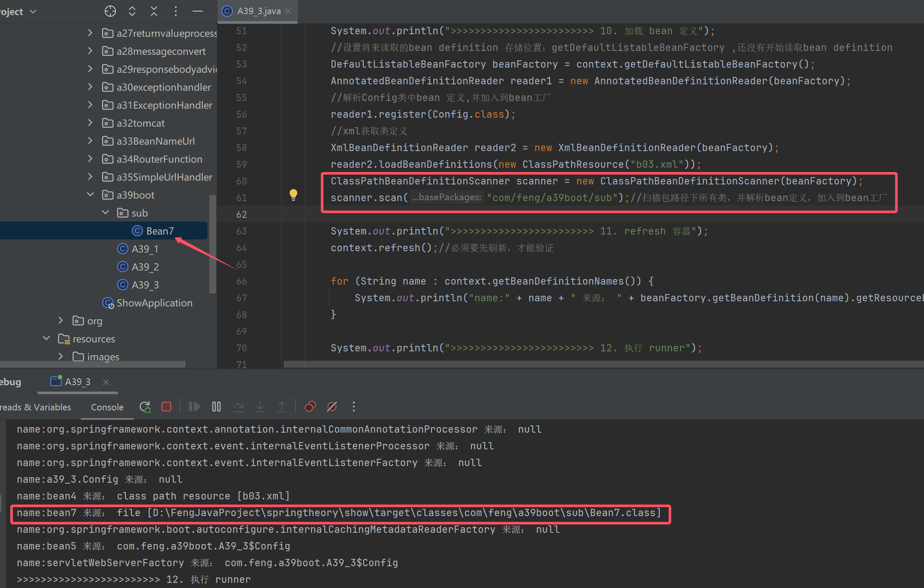The width and height of the screenshot is (924, 588).
Task: Click Resume Program icon
Action: 195,407
